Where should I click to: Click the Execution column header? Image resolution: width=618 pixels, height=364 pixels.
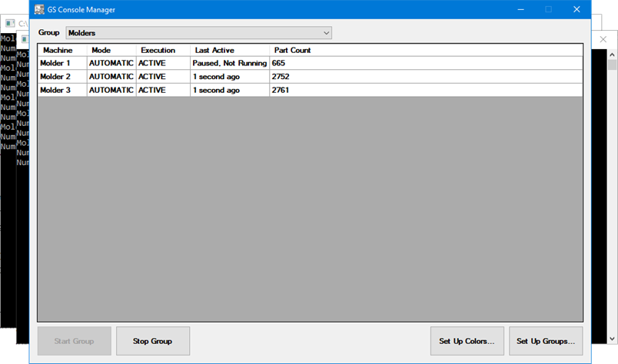(x=158, y=50)
